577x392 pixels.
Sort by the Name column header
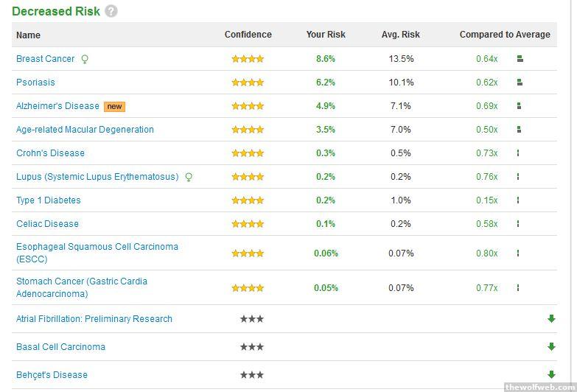pyautogui.click(x=29, y=35)
